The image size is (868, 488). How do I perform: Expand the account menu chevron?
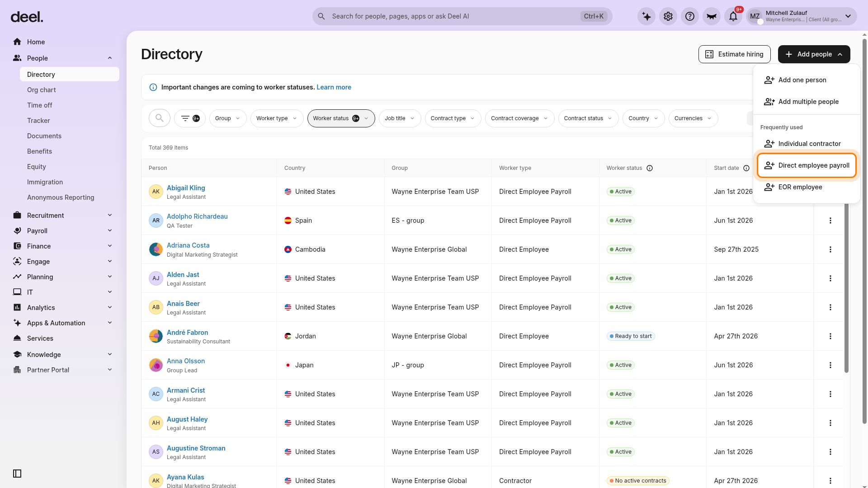tap(848, 16)
